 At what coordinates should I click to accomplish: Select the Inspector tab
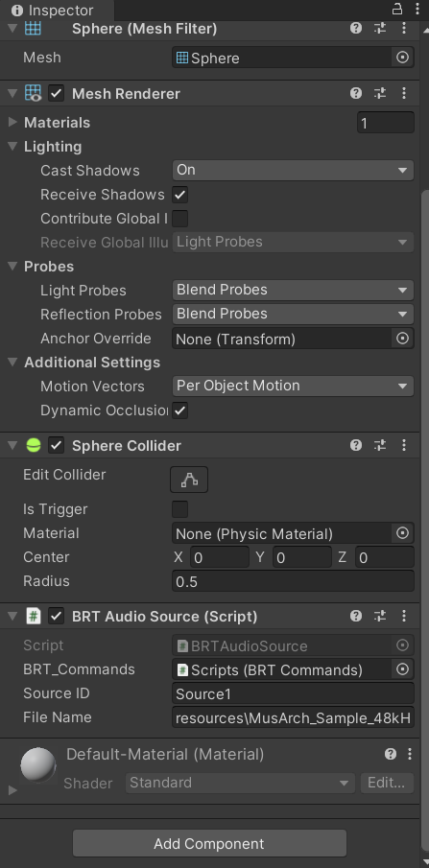(53, 10)
